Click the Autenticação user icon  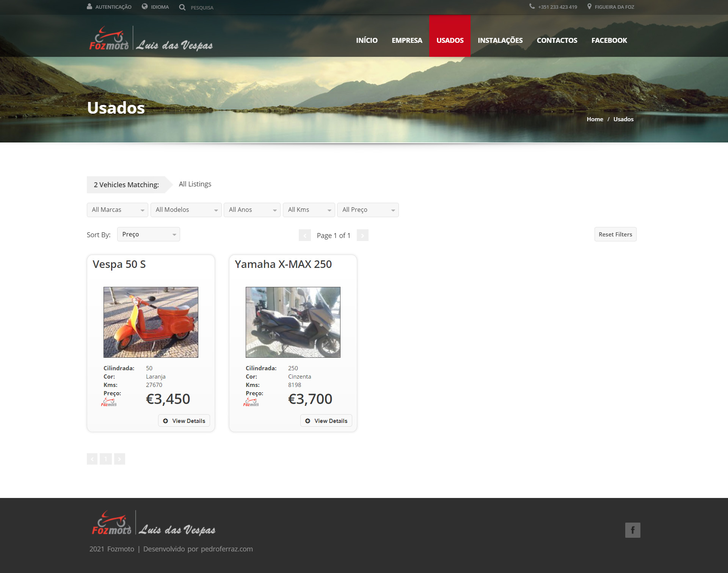point(89,6)
